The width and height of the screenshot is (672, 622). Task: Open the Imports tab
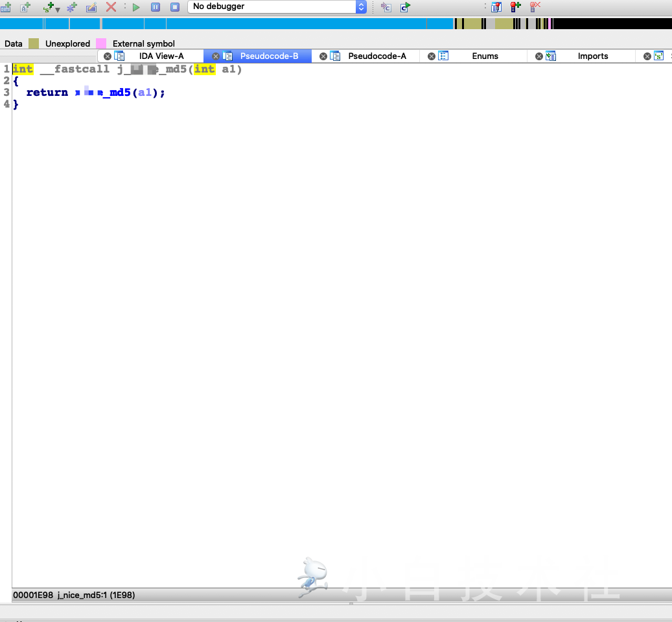tap(593, 56)
